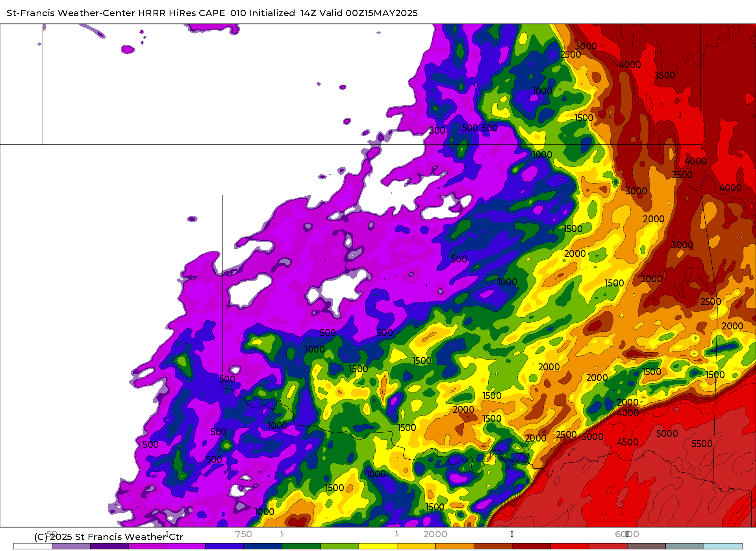The image size is (756, 551).
Task: Click 'Valid 00Z15MAY2025' in the title
Action: click(x=369, y=13)
